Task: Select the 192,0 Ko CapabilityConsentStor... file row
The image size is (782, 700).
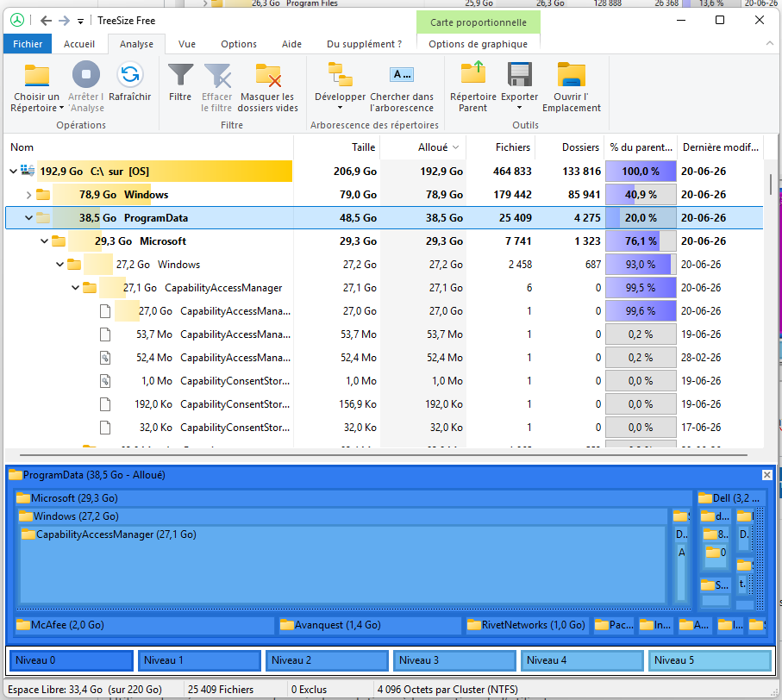Action: click(384, 404)
